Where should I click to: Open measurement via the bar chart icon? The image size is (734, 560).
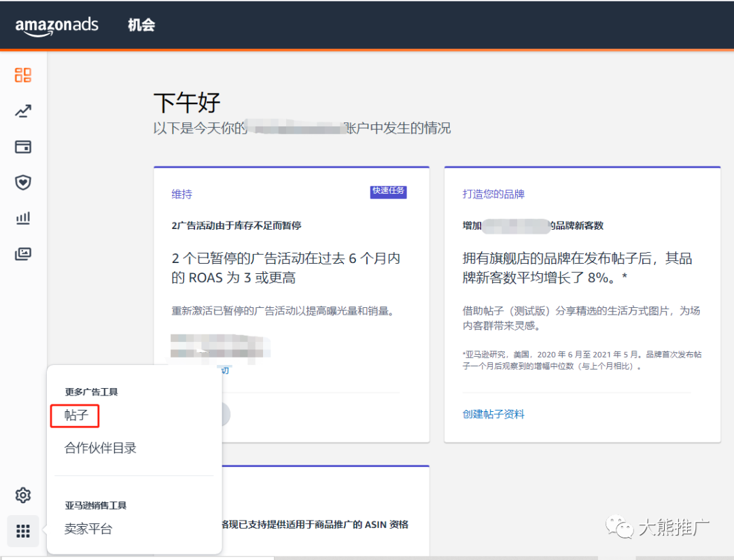[x=22, y=217]
